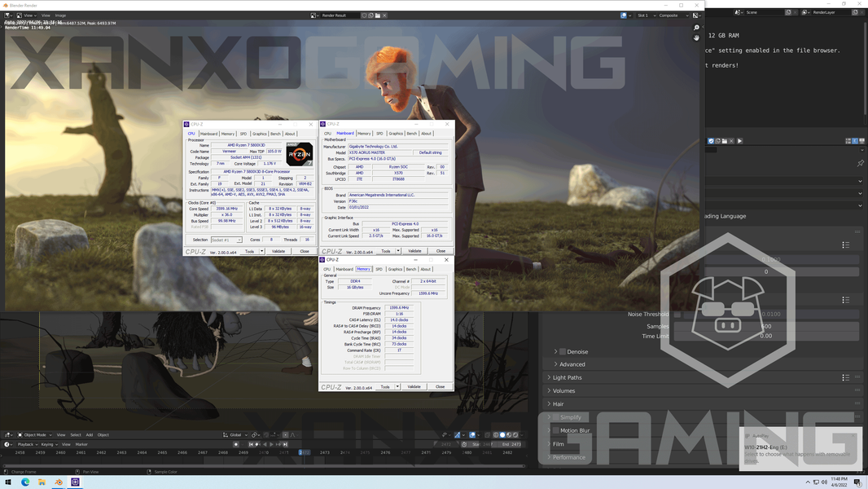Open the Object Mode dropdown
Screen dimensions: 868x489
tap(36, 434)
